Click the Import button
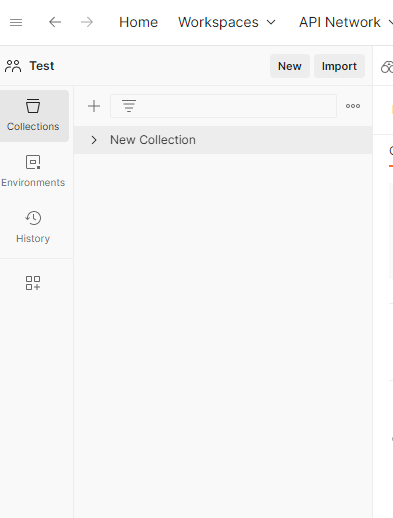 click(339, 66)
